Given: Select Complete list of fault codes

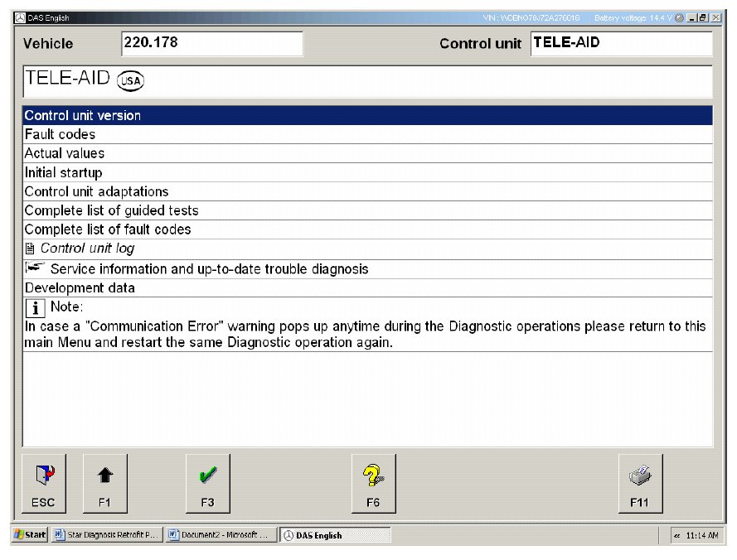Looking at the screenshot, I should [x=108, y=229].
